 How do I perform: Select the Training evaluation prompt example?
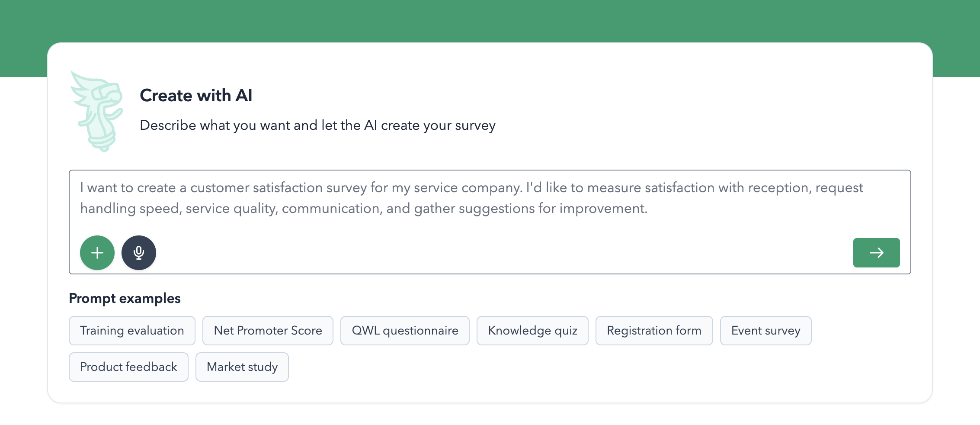click(x=131, y=330)
